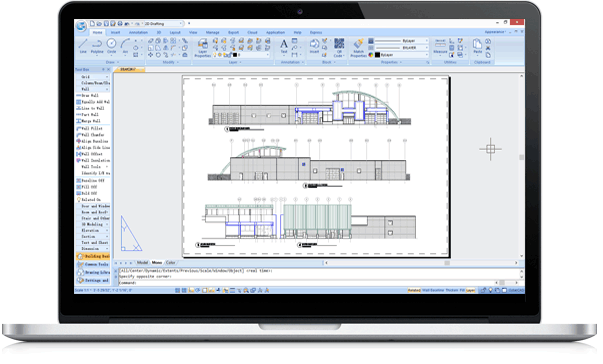Open Layer Properties manager
Viewport: 603px width, 364px height.
[x=202, y=48]
